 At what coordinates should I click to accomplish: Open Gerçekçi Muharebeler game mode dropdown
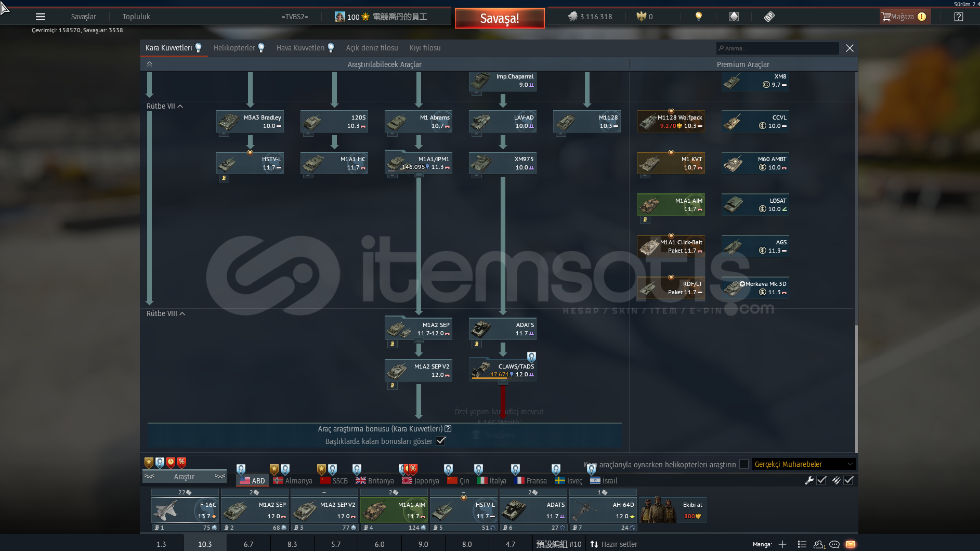pos(804,464)
